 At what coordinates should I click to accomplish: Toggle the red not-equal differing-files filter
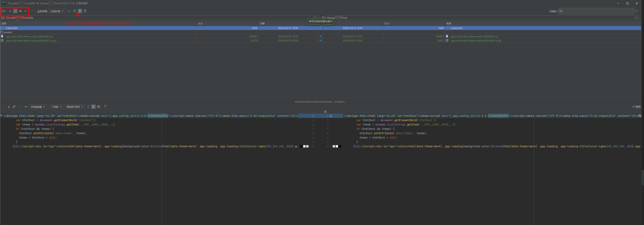coord(15,11)
